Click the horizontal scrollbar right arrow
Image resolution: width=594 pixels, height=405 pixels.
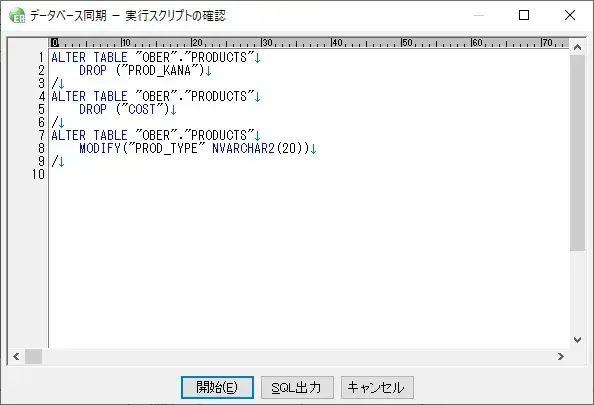[561, 357]
